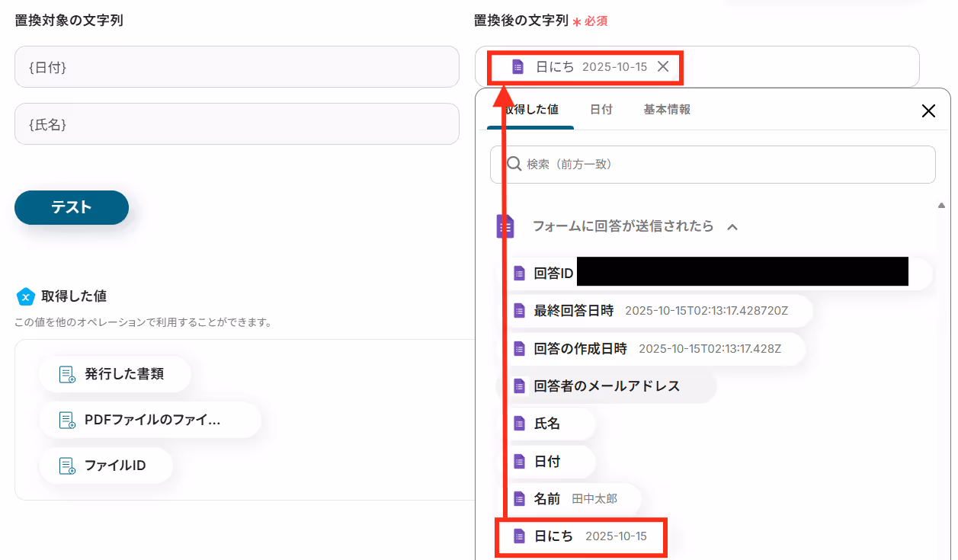Image resolution: width=958 pixels, height=560 pixels.
Task: Select the PDFファイルのファイ... acquired value
Action: (150, 420)
